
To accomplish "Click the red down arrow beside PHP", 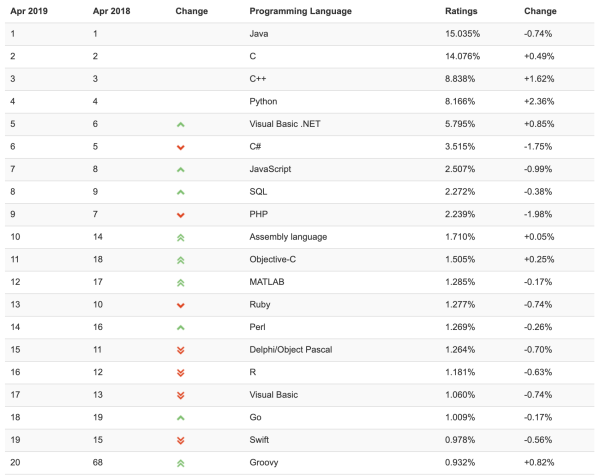I will pos(181,215).
